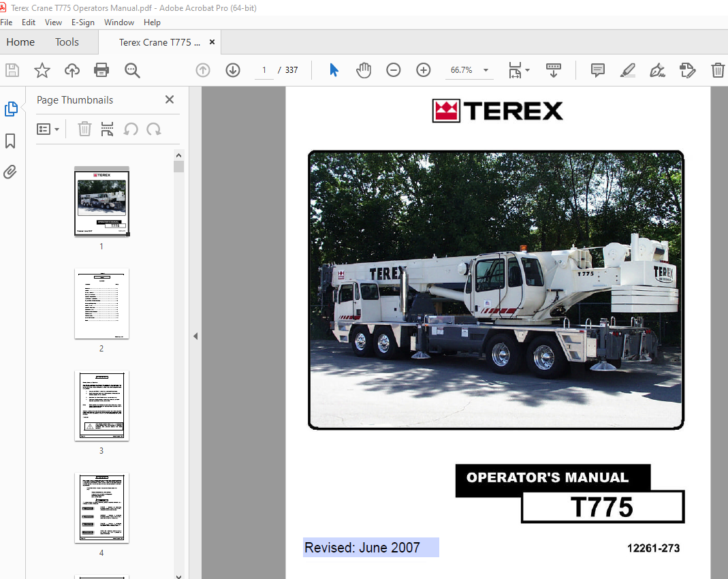The height and width of the screenshot is (579, 728).
Task: Open the View menu
Action: [53, 22]
